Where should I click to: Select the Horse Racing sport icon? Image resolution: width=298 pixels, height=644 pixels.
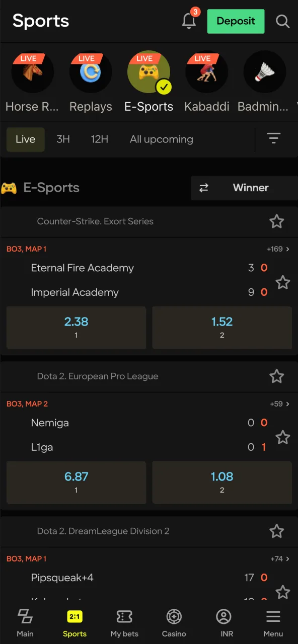point(32,72)
